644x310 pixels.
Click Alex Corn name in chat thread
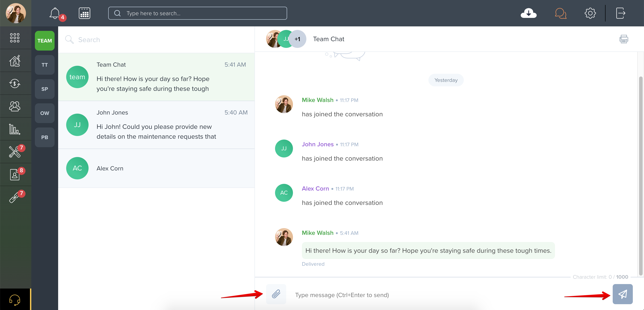point(315,189)
